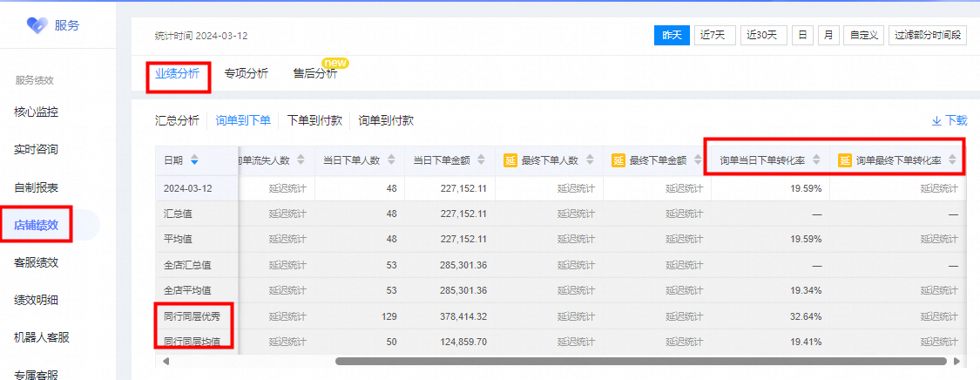Open 客服绩效 in sidebar
The width and height of the screenshot is (980, 380).
point(37,262)
